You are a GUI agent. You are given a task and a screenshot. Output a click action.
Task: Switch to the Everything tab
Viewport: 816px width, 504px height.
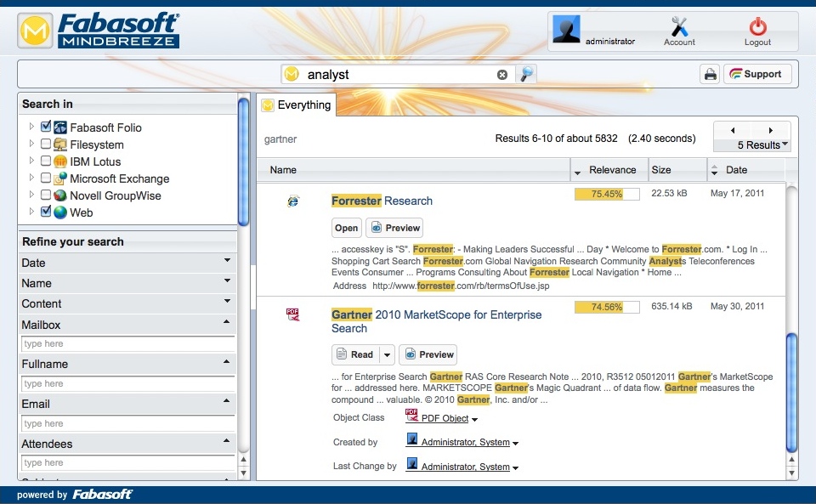pyautogui.click(x=298, y=105)
